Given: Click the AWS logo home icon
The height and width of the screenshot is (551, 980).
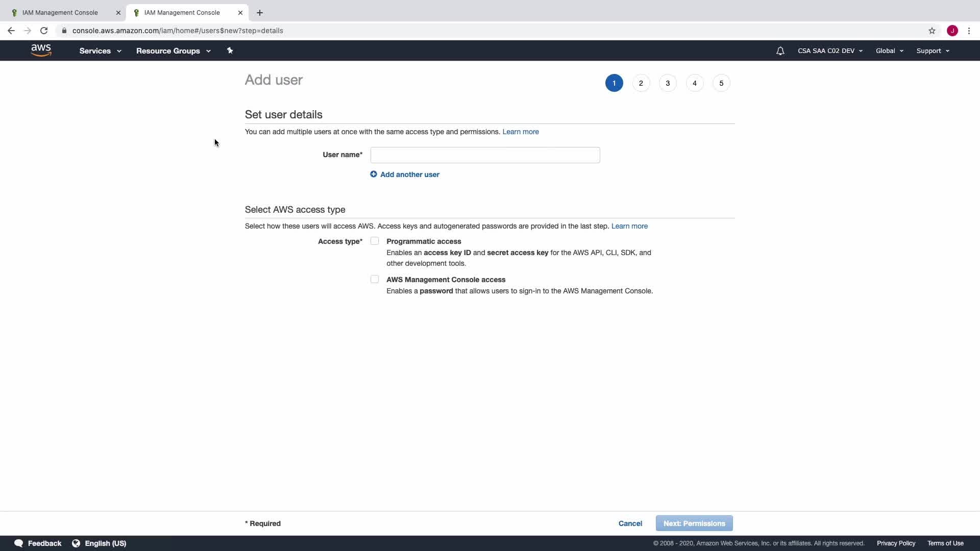Looking at the screenshot, I should pyautogui.click(x=41, y=50).
